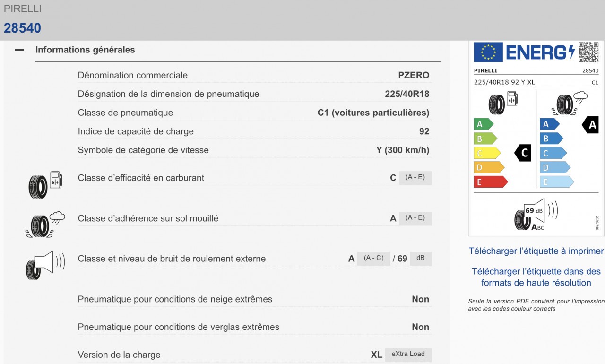This screenshot has width=605, height=364.
Task: Click the EU flag on the energy label
Action: [x=488, y=52]
